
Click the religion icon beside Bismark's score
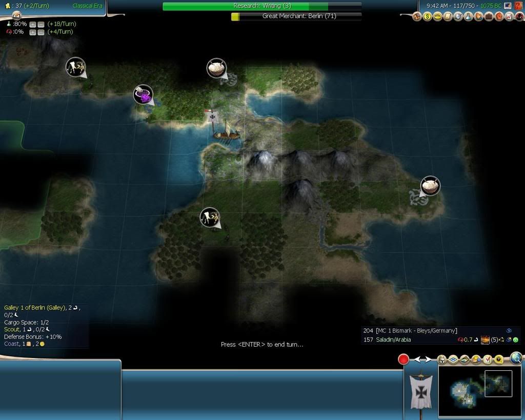[509, 331]
